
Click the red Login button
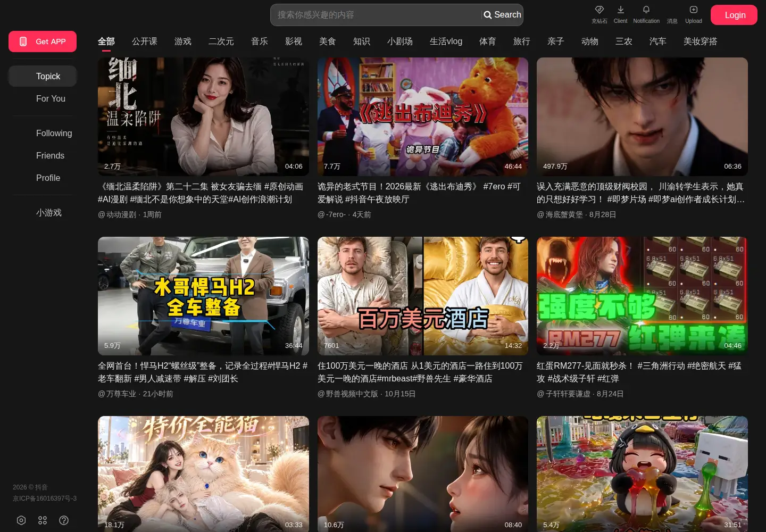(x=734, y=15)
